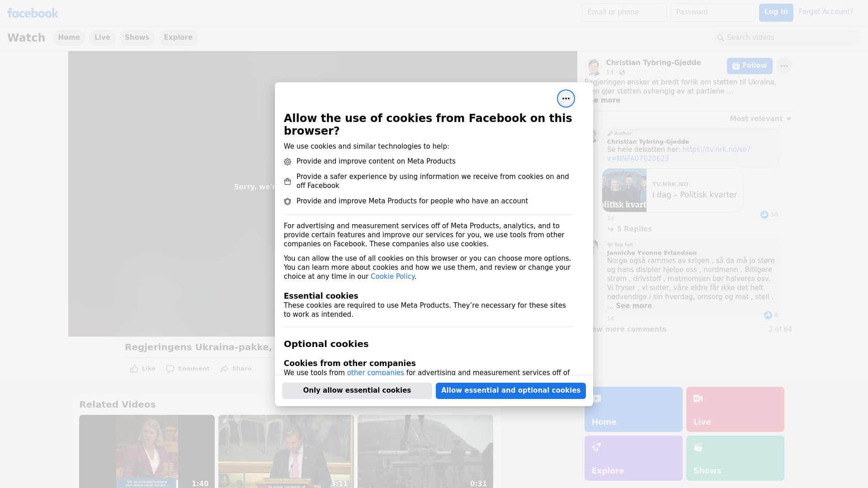Switch to the Live tab
Image resolution: width=868 pixels, height=488 pixels.
coord(102,38)
